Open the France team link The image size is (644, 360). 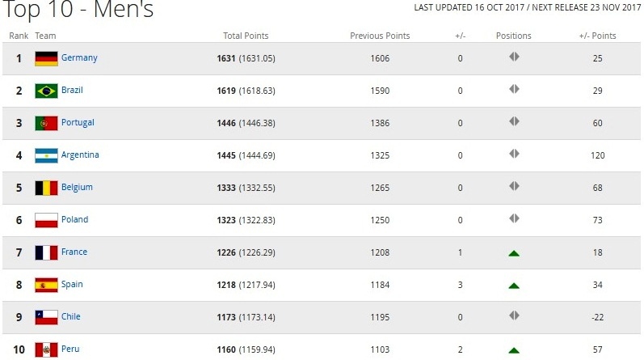coord(74,252)
